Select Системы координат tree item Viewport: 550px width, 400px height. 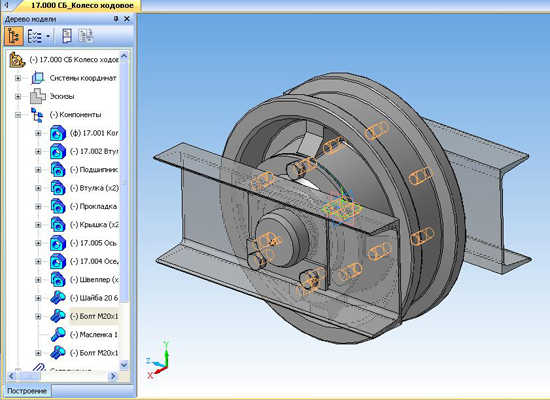click(x=83, y=78)
